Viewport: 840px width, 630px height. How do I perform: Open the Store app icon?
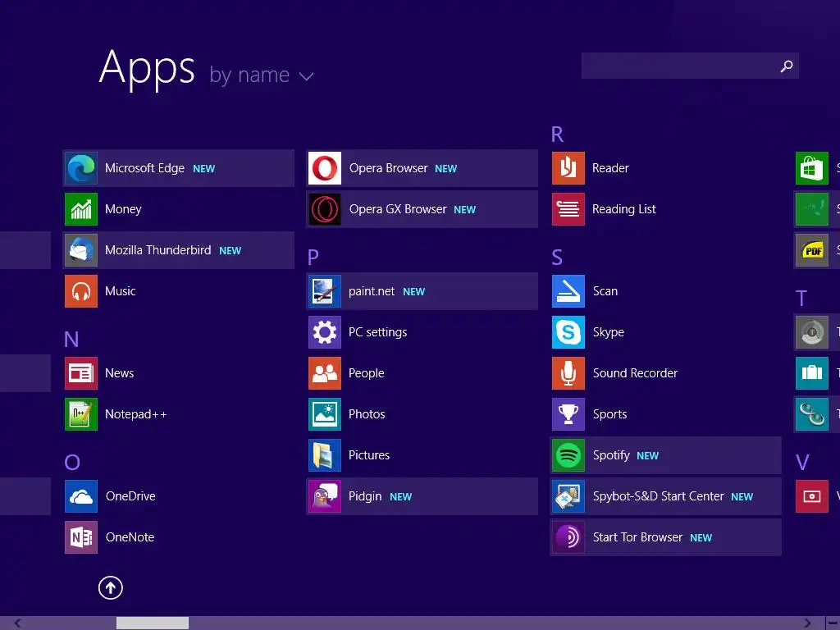point(812,168)
